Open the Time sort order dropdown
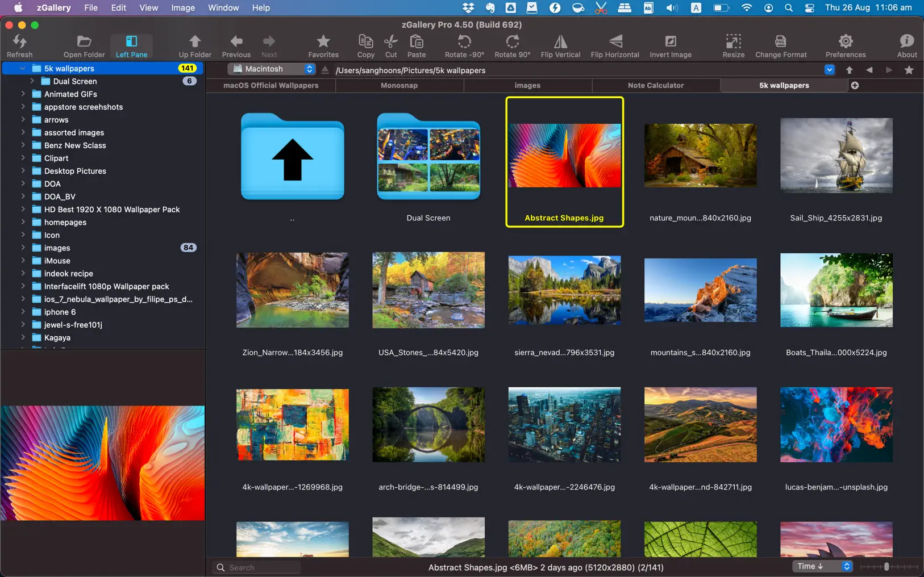Screen dimensions: 924x577 (x=822, y=566)
